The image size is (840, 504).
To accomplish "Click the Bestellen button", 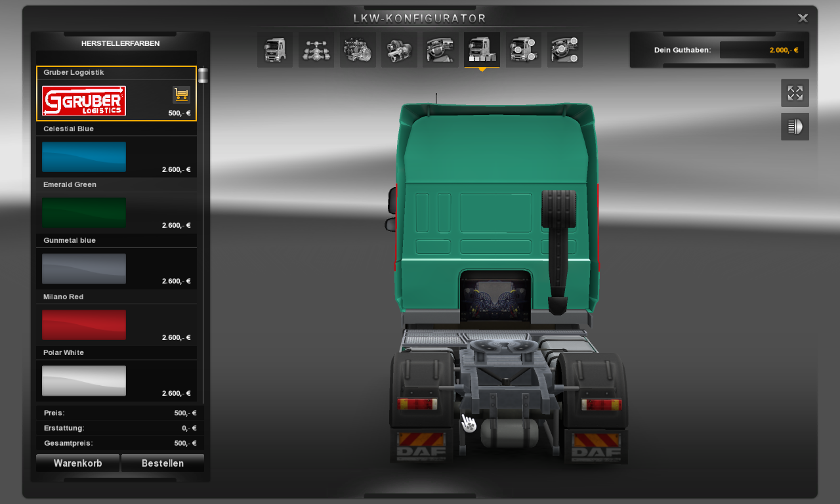I will [163, 463].
